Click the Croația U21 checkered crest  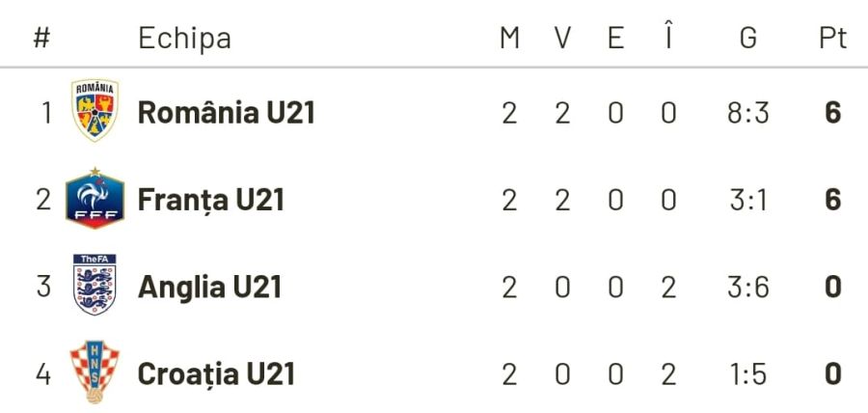point(95,372)
